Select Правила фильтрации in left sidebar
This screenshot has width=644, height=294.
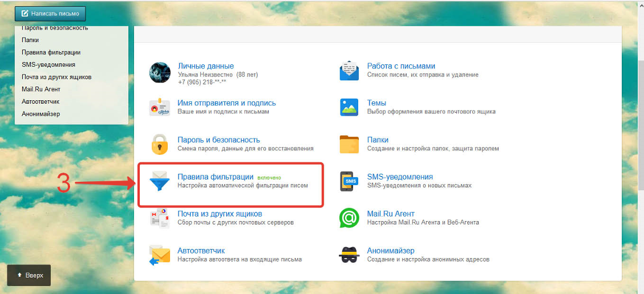pyautogui.click(x=51, y=52)
